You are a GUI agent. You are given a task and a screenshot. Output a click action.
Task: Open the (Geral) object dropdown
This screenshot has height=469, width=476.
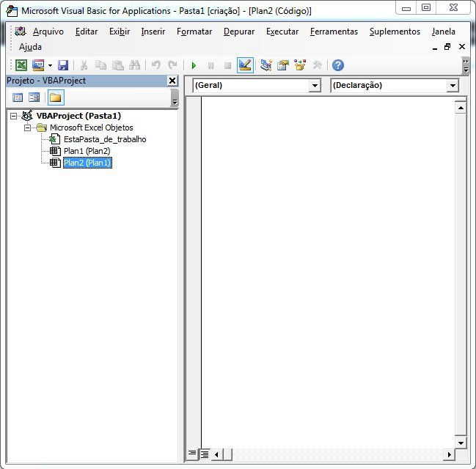315,86
